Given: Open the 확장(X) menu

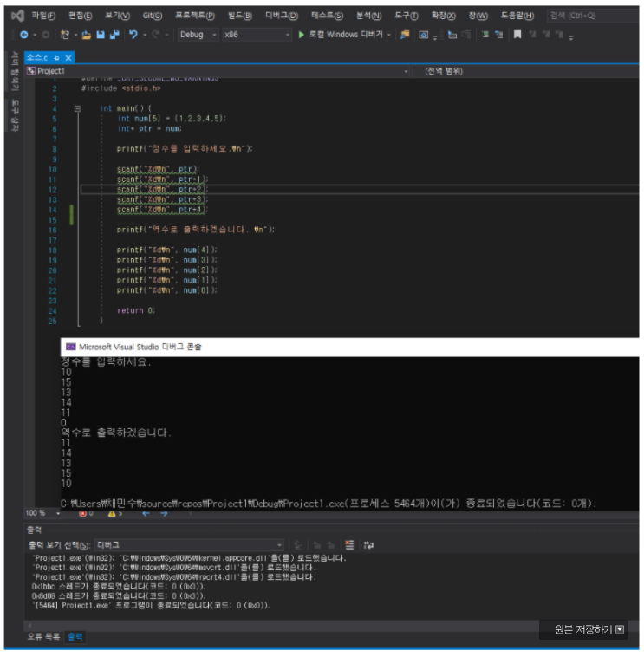Looking at the screenshot, I should point(444,16).
